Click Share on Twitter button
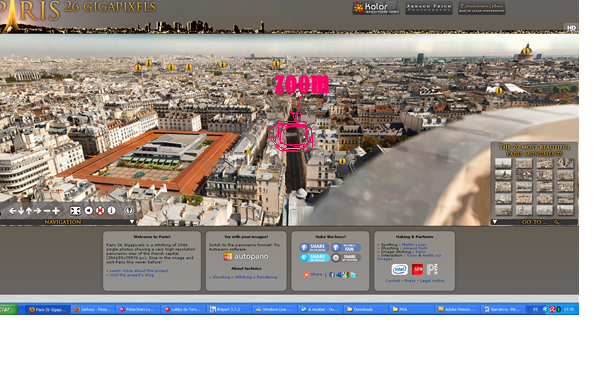This screenshot has width=600, height=375. (314, 258)
